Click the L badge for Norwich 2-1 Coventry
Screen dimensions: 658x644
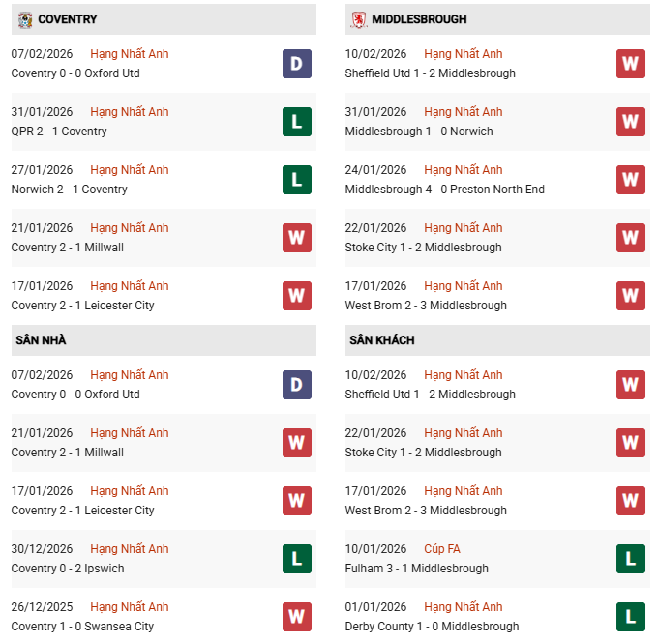point(297,180)
